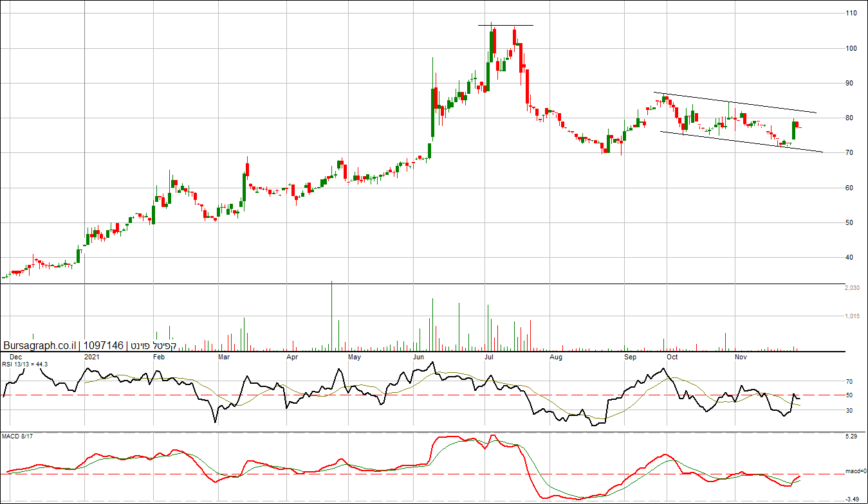Select the "1,015" volume axis value
Screen dimensions: 868x504
pyautogui.click(x=853, y=316)
